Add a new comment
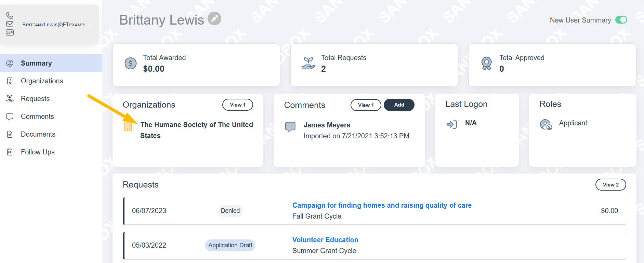Screen dimensions: 644x263 [x=399, y=105]
